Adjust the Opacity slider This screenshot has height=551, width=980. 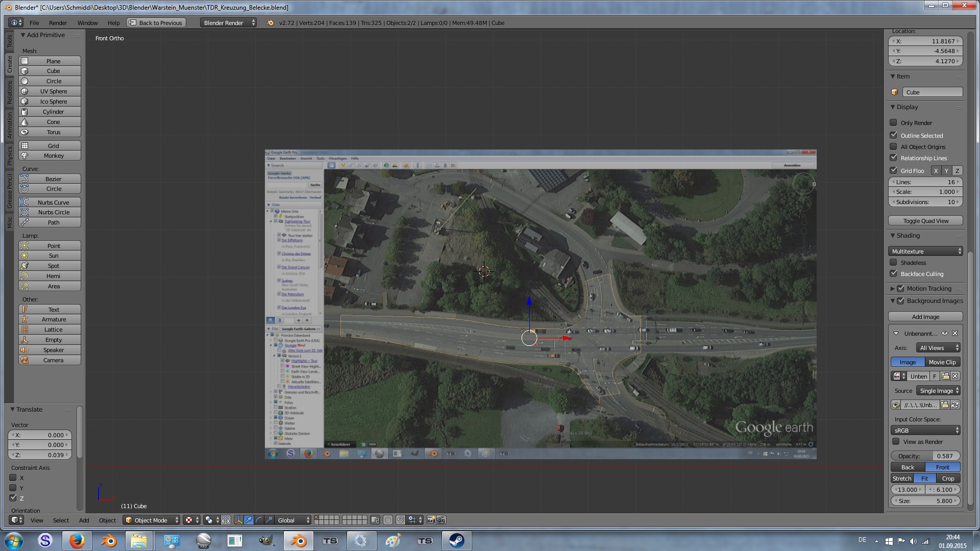pyautogui.click(x=925, y=456)
